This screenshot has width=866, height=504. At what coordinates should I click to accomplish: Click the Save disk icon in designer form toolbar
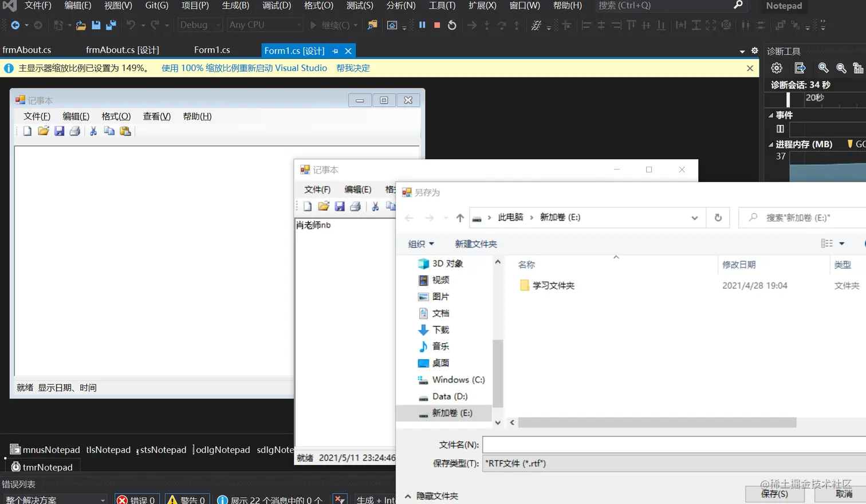click(x=59, y=131)
